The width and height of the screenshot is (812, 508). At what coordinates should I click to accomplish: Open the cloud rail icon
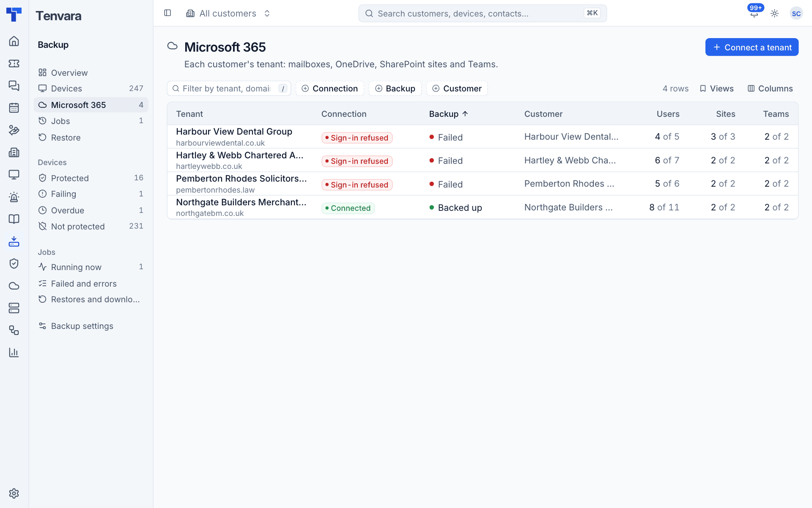[14, 286]
